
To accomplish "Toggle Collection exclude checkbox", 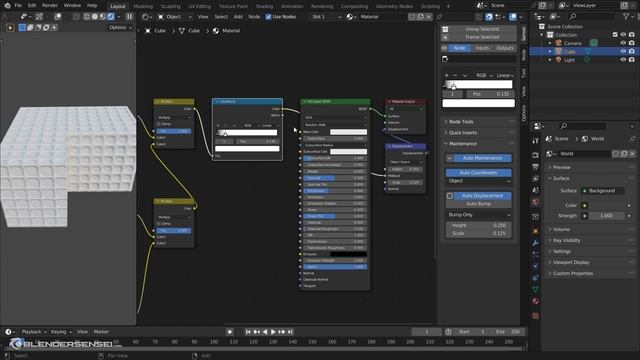I will [615, 35].
